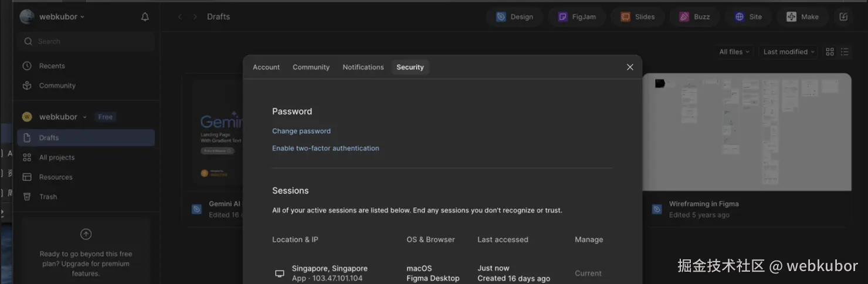
Task: Switch to the Community tab in settings
Action: click(311, 67)
